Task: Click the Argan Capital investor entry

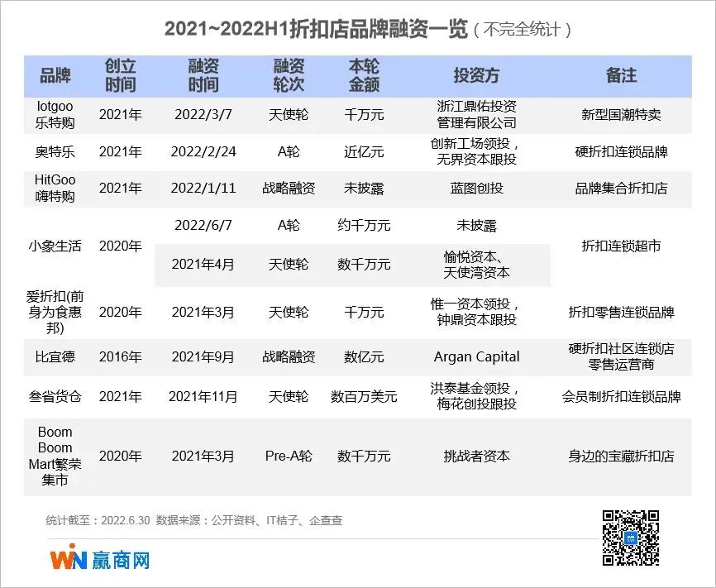Action: (475, 357)
